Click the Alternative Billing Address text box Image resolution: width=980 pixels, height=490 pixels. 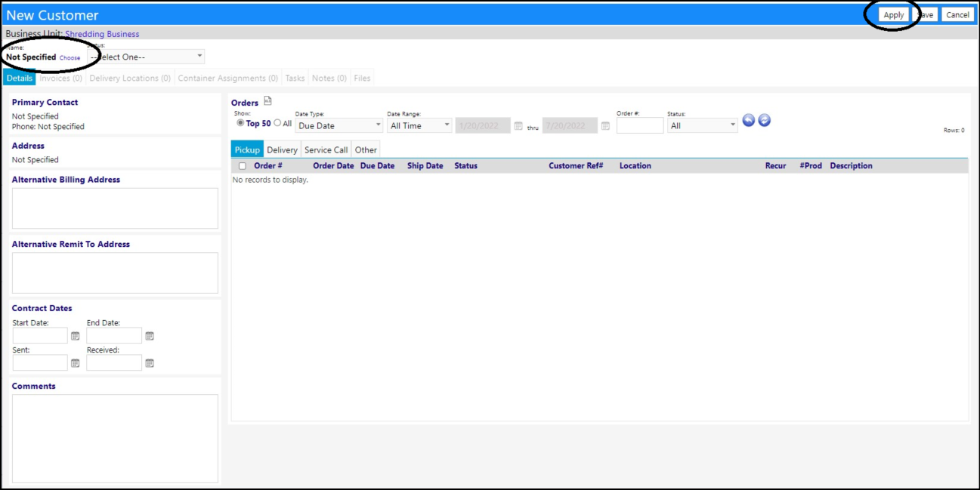[115, 208]
